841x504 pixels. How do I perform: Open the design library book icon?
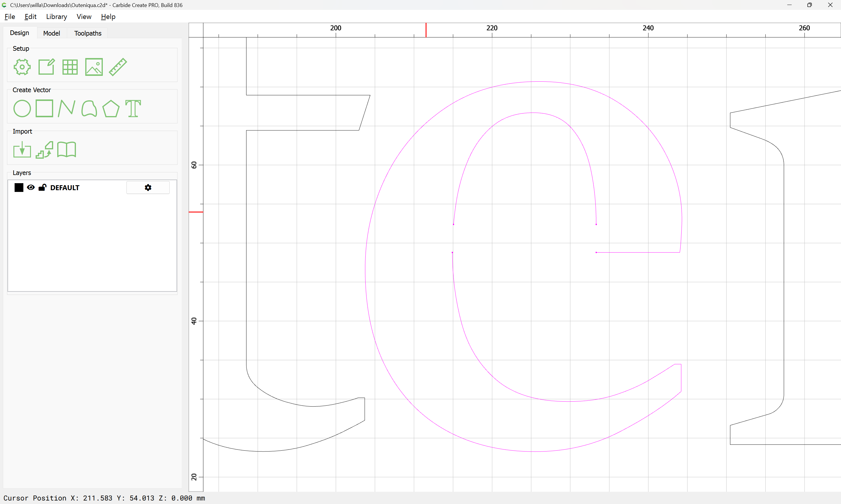point(67,150)
